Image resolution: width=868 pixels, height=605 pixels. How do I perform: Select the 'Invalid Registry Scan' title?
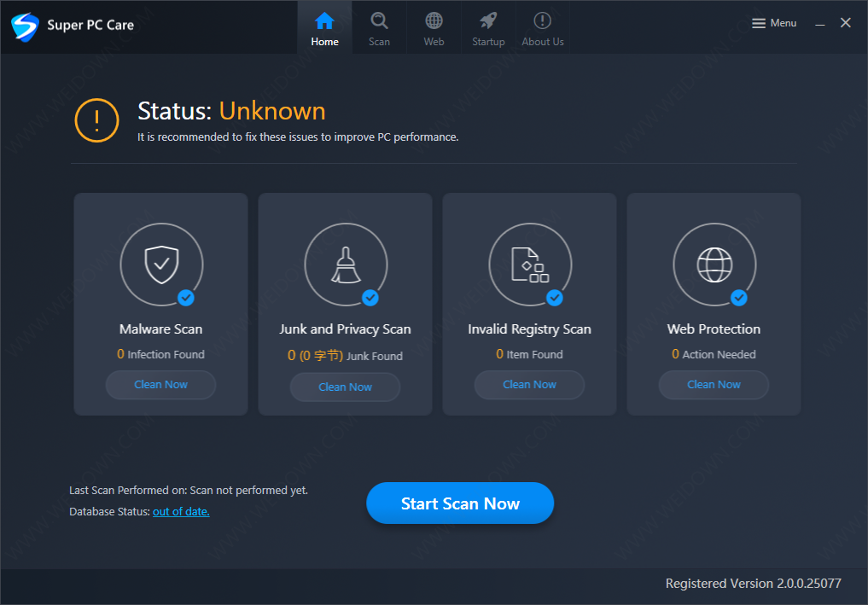click(x=530, y=329)
